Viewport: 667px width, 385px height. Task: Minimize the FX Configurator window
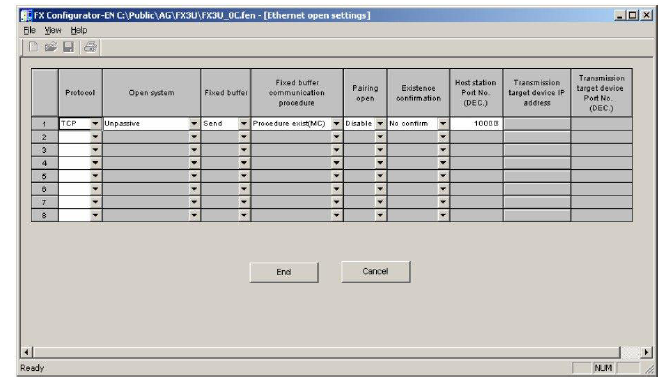(x=619, y=16)
